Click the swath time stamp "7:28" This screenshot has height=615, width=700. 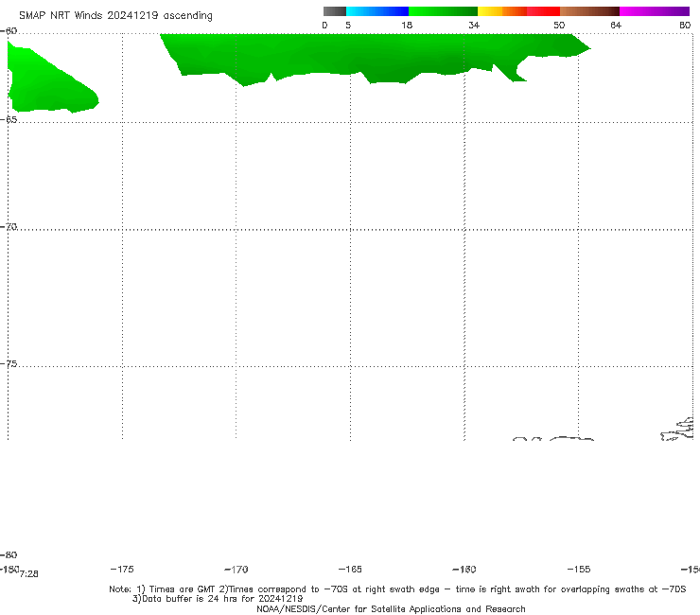coord(29,574)
